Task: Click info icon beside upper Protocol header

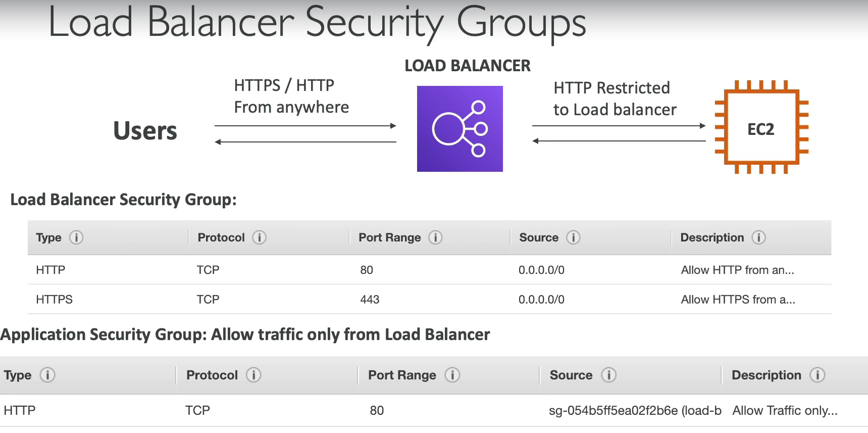Action: pyautogui.click(x=259, y=237)
